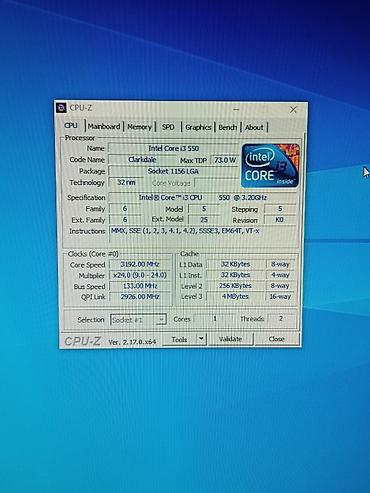
Task: Open the About tab
Action: tap(254, 127)
